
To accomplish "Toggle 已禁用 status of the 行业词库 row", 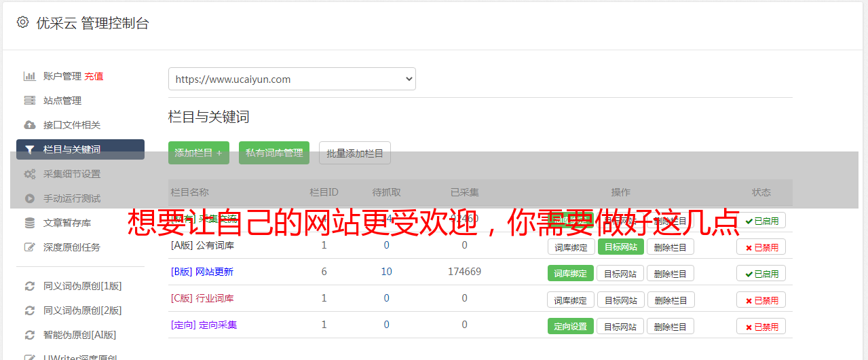I will [x=761, y=300].
